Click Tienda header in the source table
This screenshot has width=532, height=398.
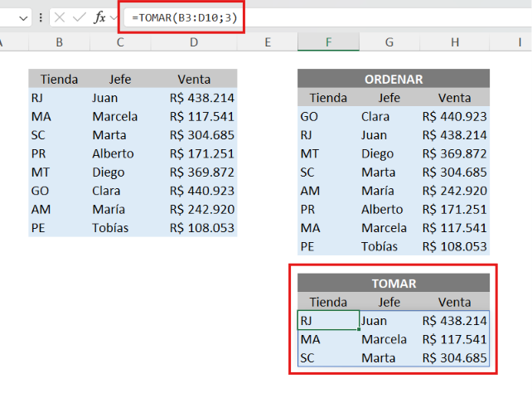pos(60,79)
